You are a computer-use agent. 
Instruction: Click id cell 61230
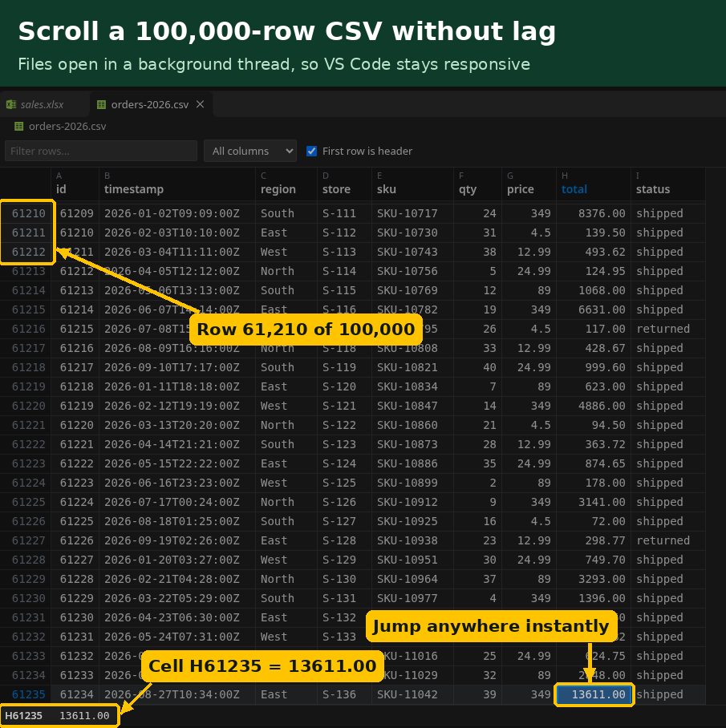75,617
